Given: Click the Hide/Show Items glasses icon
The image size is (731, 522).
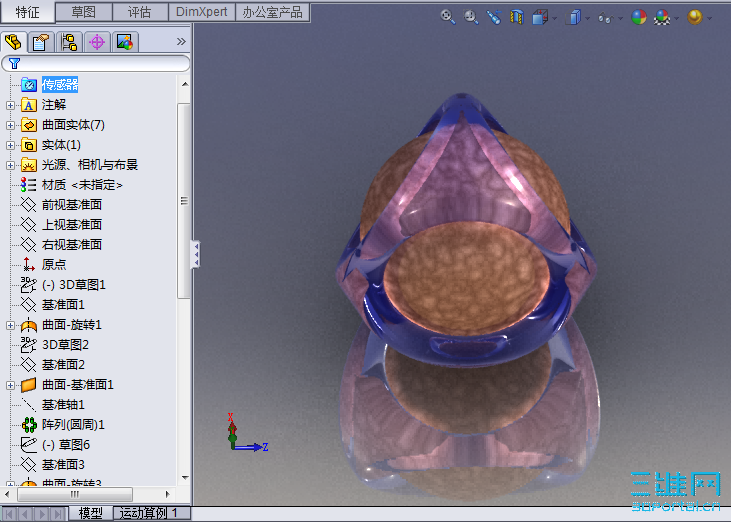Looking at the screenshot, I should (x=605, y=18).
